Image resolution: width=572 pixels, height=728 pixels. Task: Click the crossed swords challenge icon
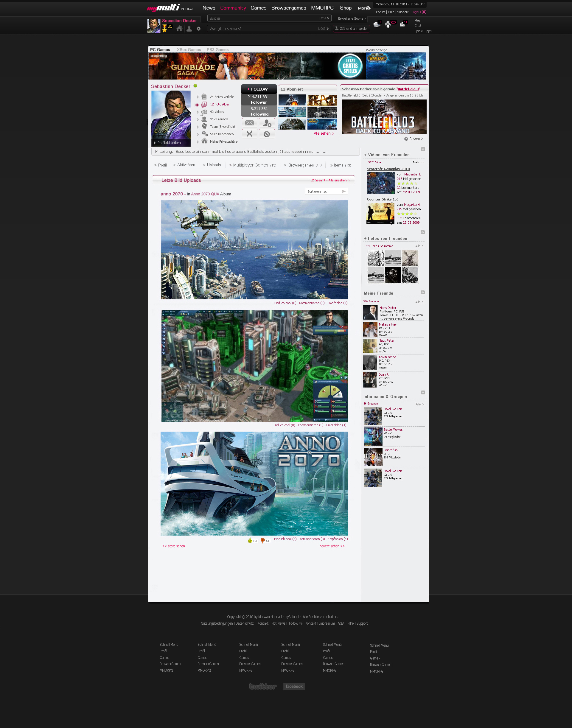tap(249, 133)
